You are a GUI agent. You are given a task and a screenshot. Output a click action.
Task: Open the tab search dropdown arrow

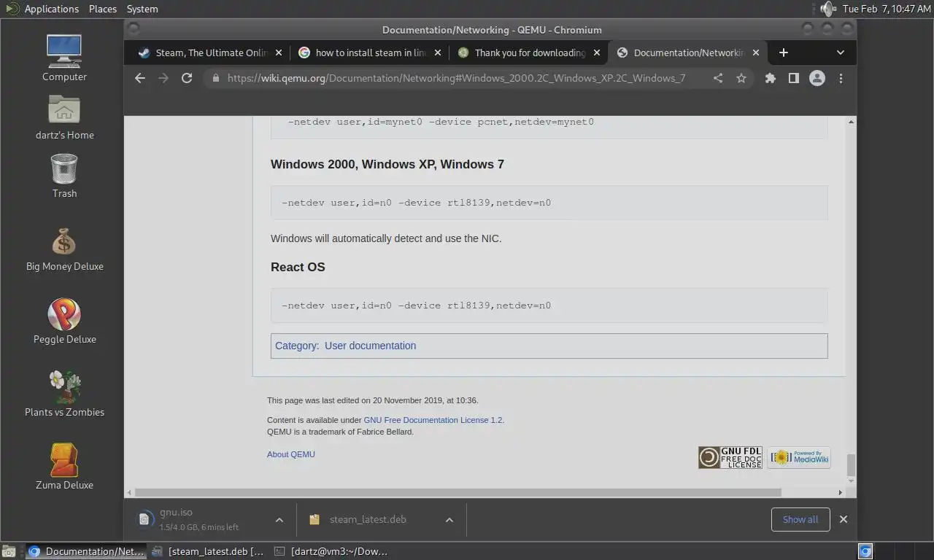point(841,52)
